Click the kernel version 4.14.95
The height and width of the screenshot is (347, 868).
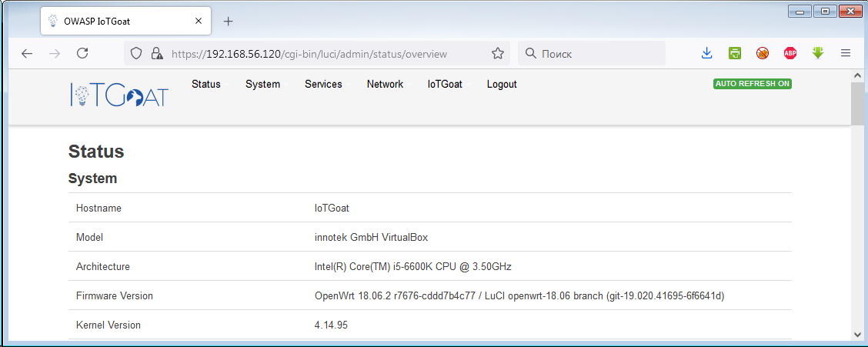[x=331, y=325]
